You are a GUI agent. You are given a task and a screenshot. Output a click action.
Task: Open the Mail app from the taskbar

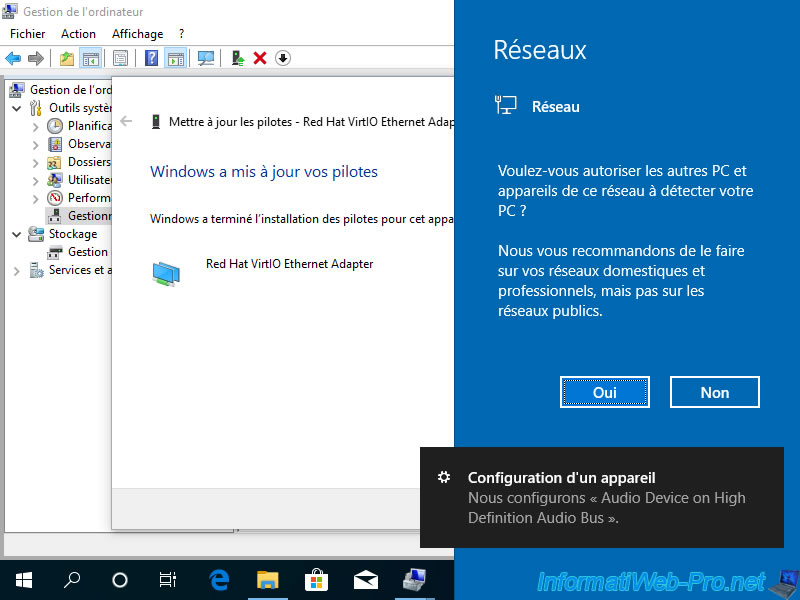(365, 580)
